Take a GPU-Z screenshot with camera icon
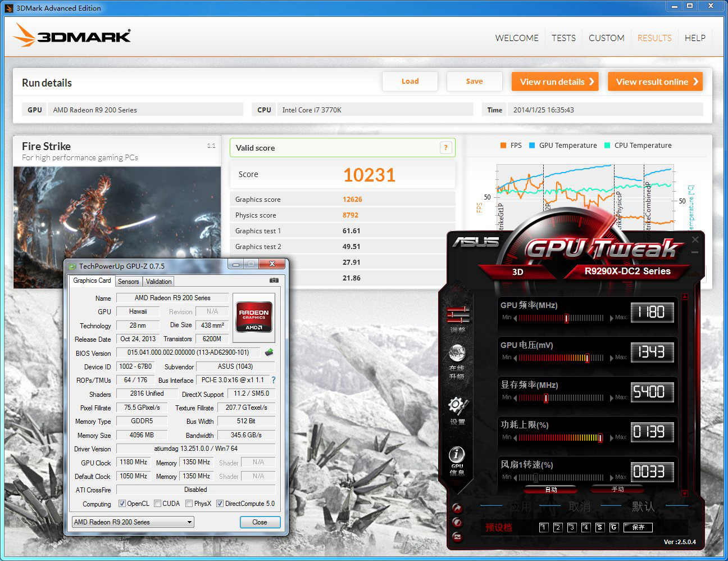Screen dimensions: 728x561 point(274,280)
